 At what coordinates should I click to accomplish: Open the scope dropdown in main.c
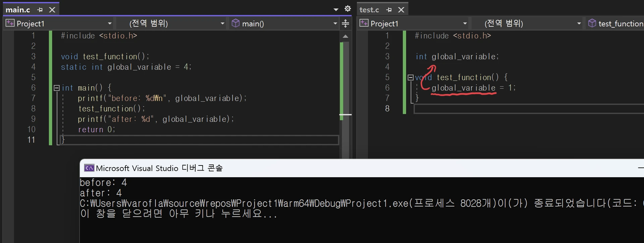(x=222, y=23)
